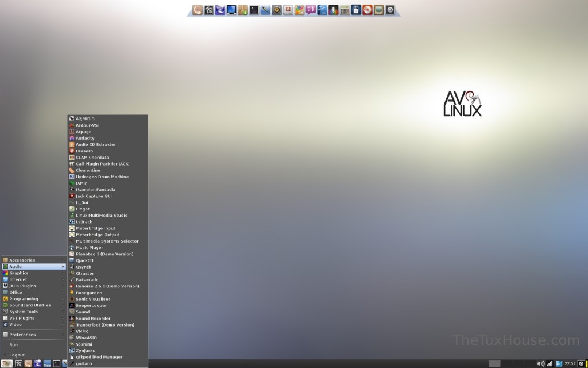The width and height of the screenshot is (588, 368).
Task: Click the colorful paint graphics icon in the dock
Action: (x=299, y=10)
